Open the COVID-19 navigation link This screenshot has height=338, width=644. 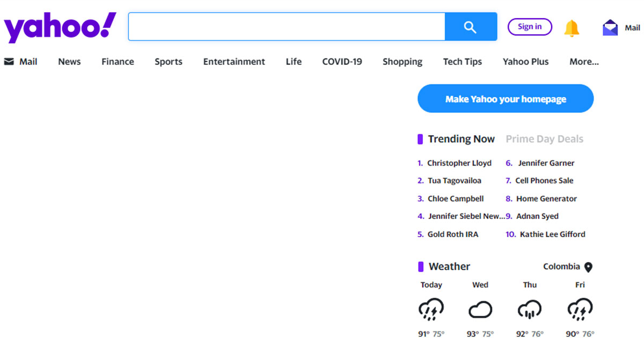tap(342, 62)
